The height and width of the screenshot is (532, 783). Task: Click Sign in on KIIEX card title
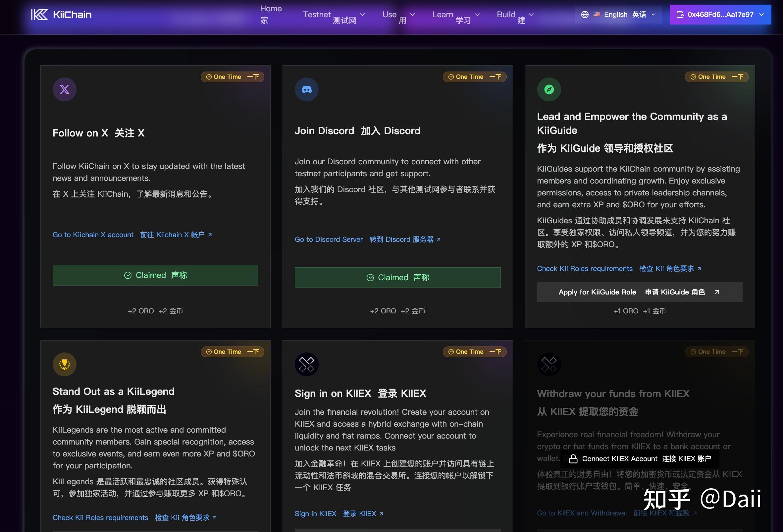tap(360, 393)
